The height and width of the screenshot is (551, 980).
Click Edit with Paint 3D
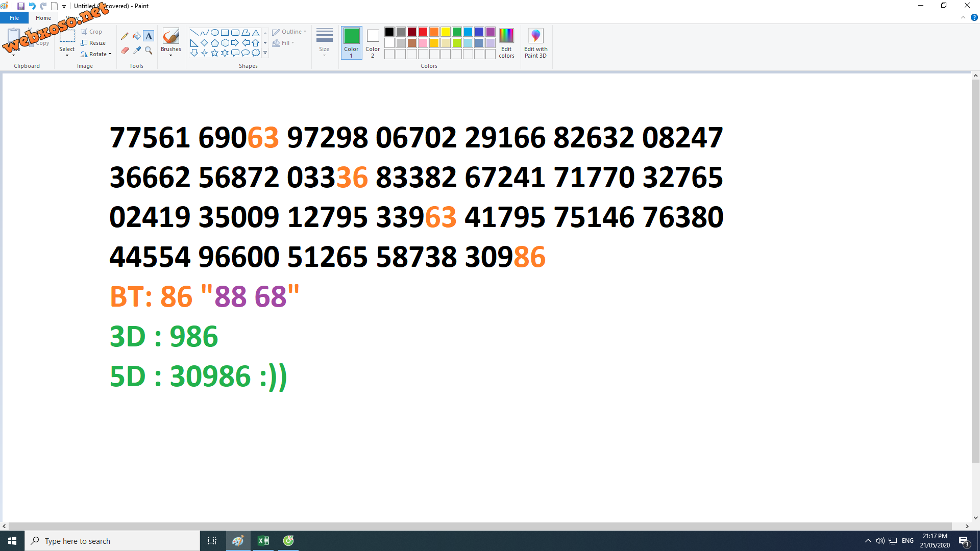coord(535,43)
